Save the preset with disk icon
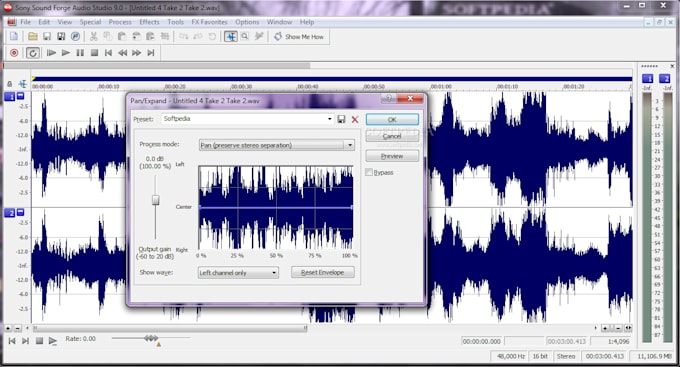The height and width of the screenshot is (367, 680). click(342, 119)
